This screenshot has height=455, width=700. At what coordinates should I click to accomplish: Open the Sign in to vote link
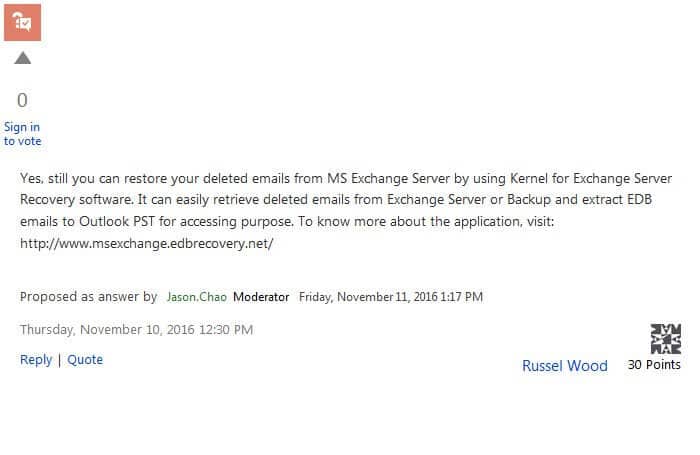point(22,134)
